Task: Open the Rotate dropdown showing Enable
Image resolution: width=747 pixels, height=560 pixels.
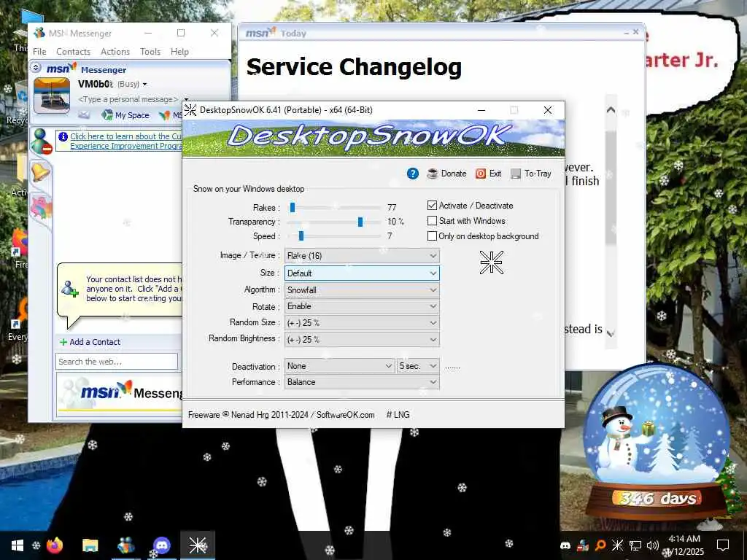Action: point(362,306)
